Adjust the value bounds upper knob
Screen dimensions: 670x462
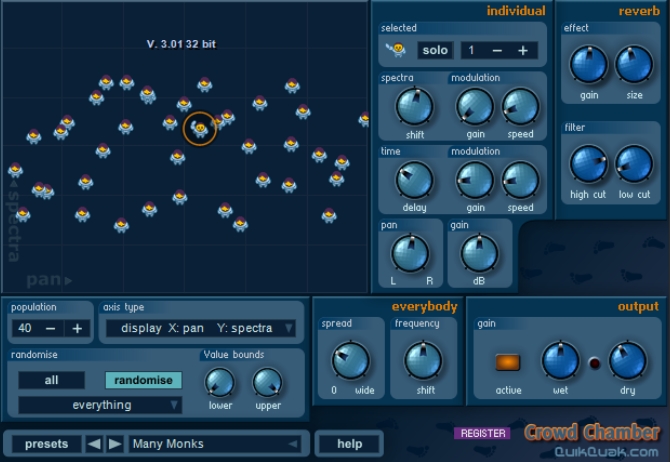tap(267, 383)
